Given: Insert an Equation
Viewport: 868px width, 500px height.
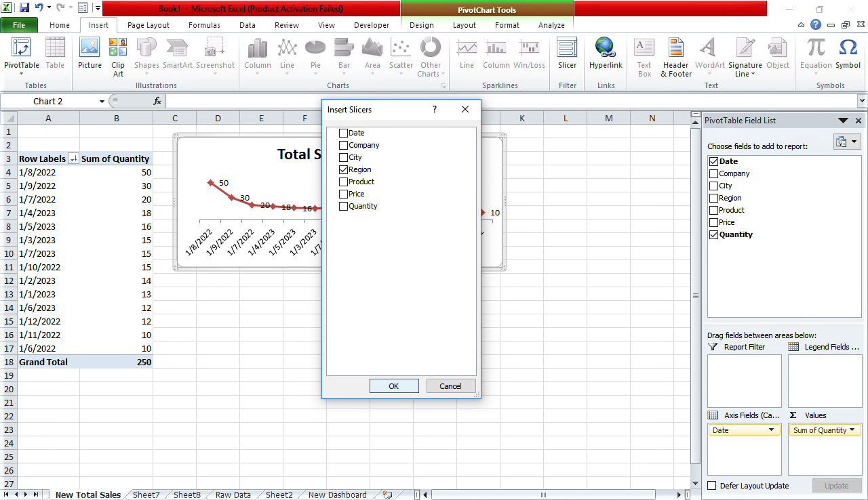Looking at the screenshot, I should [816, 56].
